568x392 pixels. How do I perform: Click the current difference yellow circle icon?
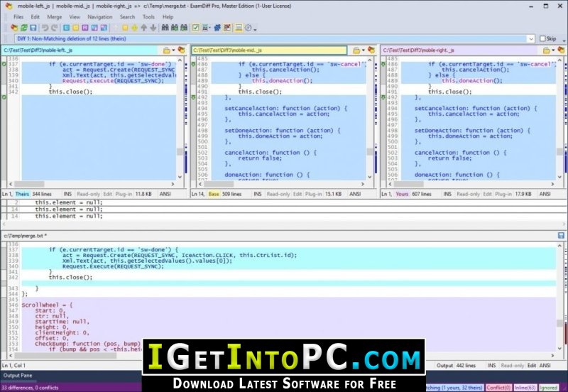[x=134, y=28]
